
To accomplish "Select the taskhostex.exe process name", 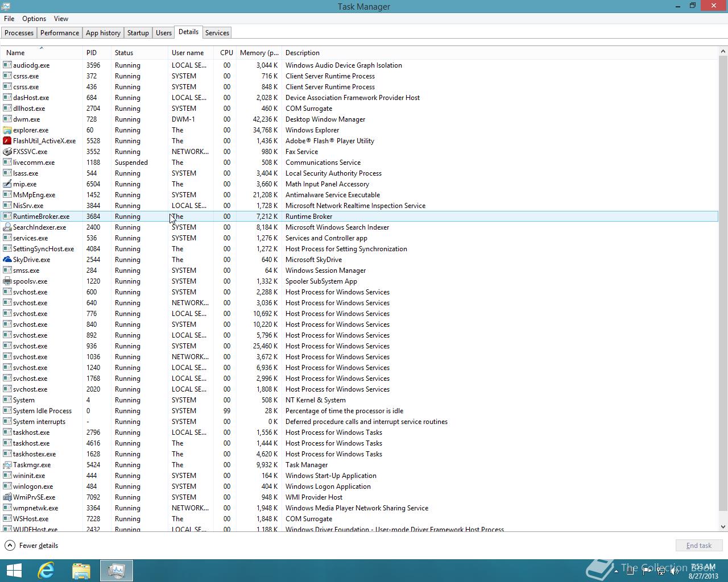I will pyautogui.click(x=34, y=454).
